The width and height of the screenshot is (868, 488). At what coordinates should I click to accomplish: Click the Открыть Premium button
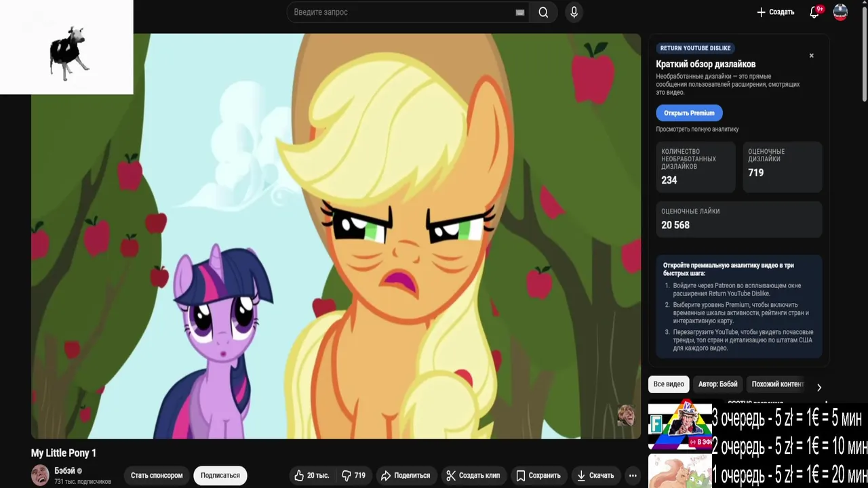click(689, 113)
